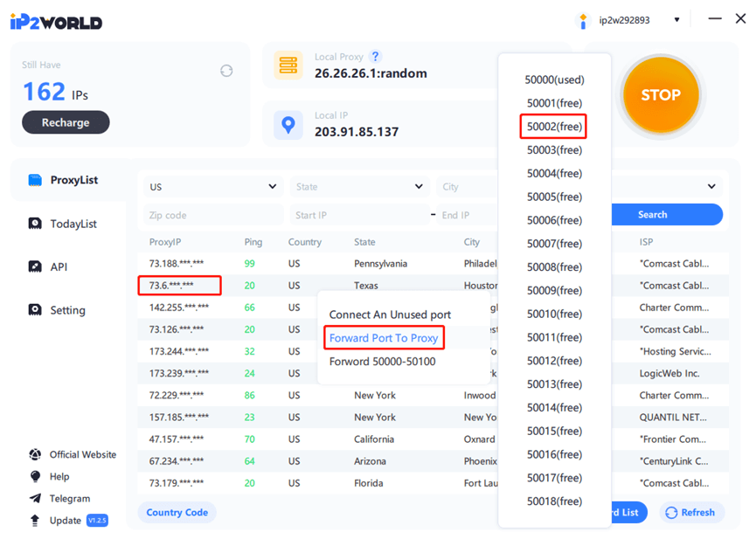Click the Ping column header
The width and height of the screenshot is (756, 546).
tap(253, 242)
